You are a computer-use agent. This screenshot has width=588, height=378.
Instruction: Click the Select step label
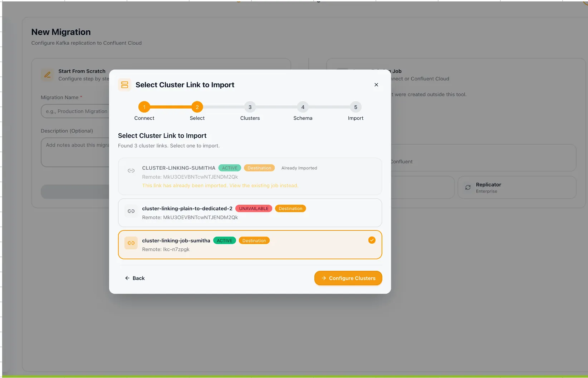point(197,118)
